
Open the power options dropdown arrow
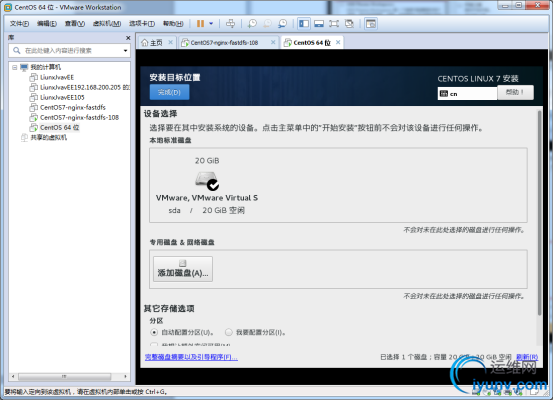(211, 24)
